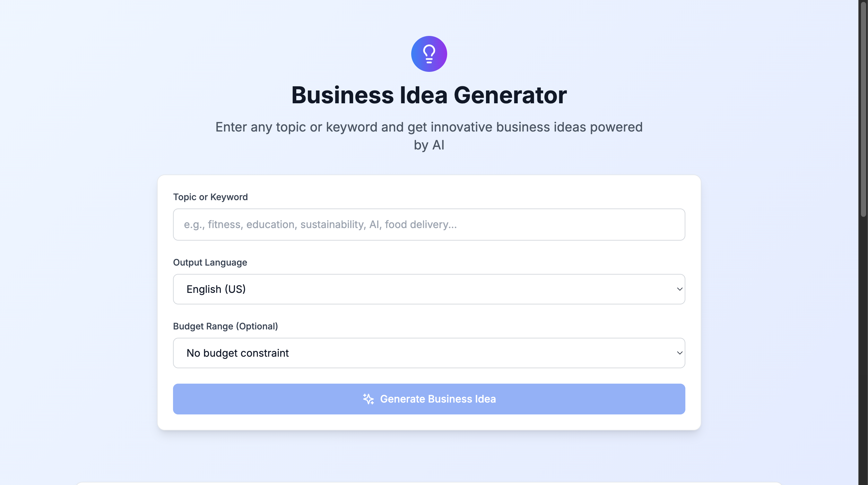Click the Budget Range (Optional) label

pyautogui.click(x=225, y=326)
